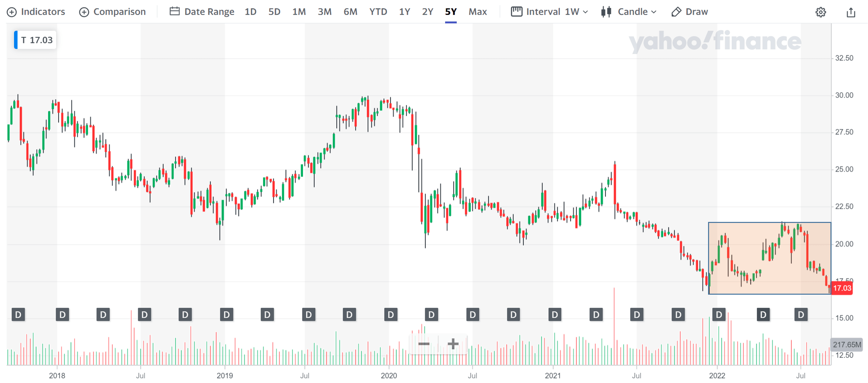Click the zoom out minus button

tap(424, 344)
